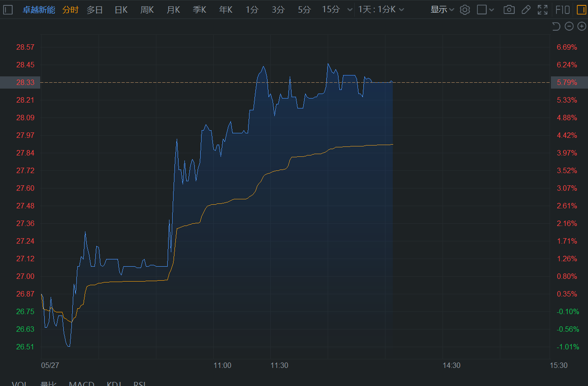The height and width of the screenshot is (386, 588).
Task: Zoom in chart with plus icon
Action: tap(582, 26)
